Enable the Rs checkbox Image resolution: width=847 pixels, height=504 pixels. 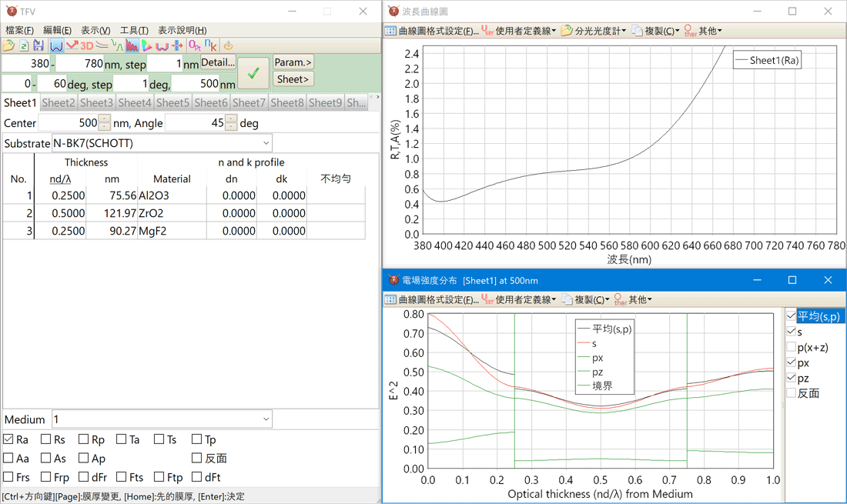click(x=46, y=439)
